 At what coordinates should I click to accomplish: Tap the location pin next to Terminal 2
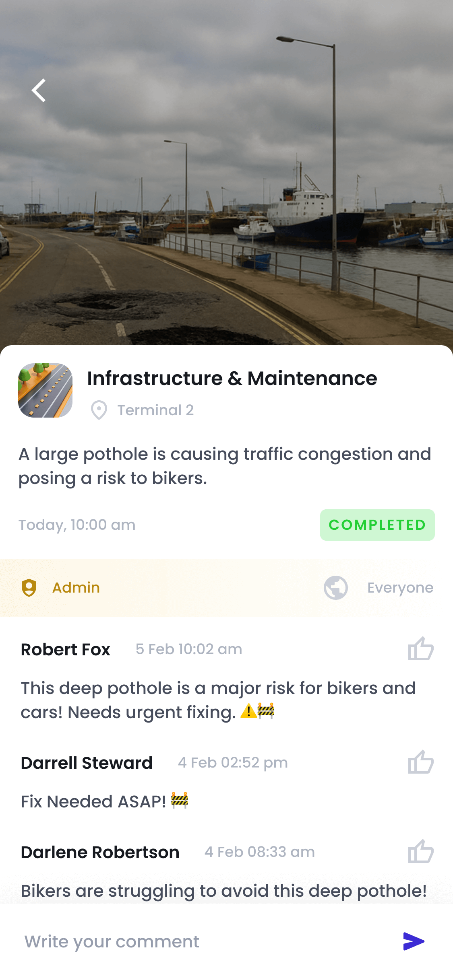pos(99,410)
